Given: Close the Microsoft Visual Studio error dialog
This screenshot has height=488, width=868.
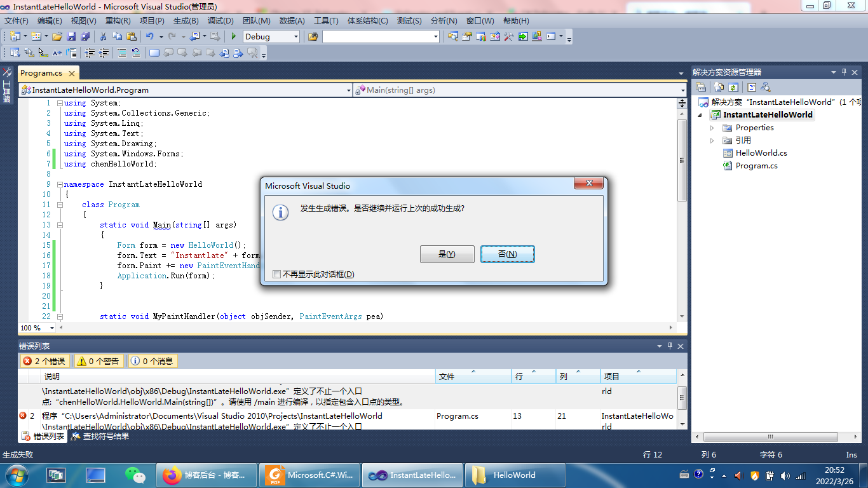Looking at the screenshot, I should [588, 184].
